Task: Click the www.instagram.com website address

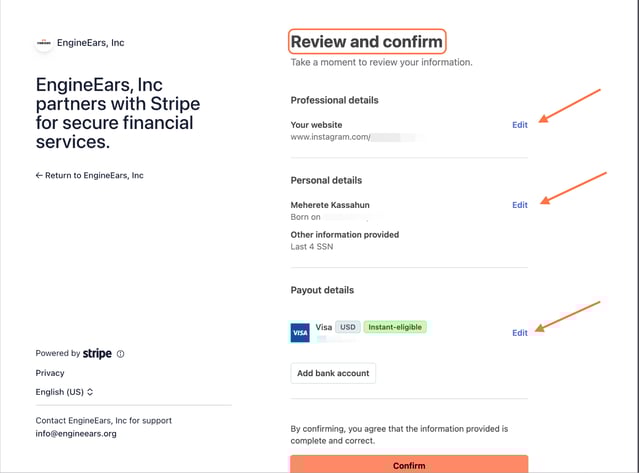Action: click(x=330, y=135)
